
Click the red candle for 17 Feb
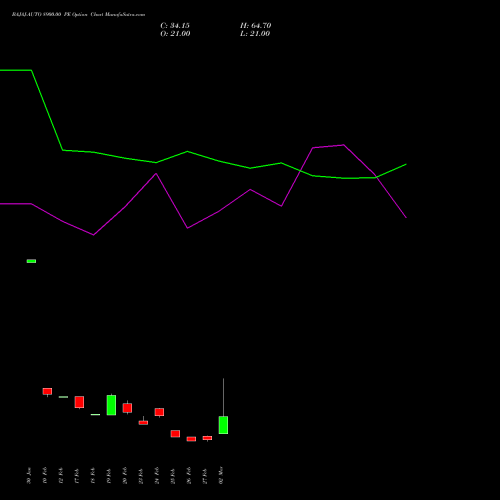[x=79, y=402]
